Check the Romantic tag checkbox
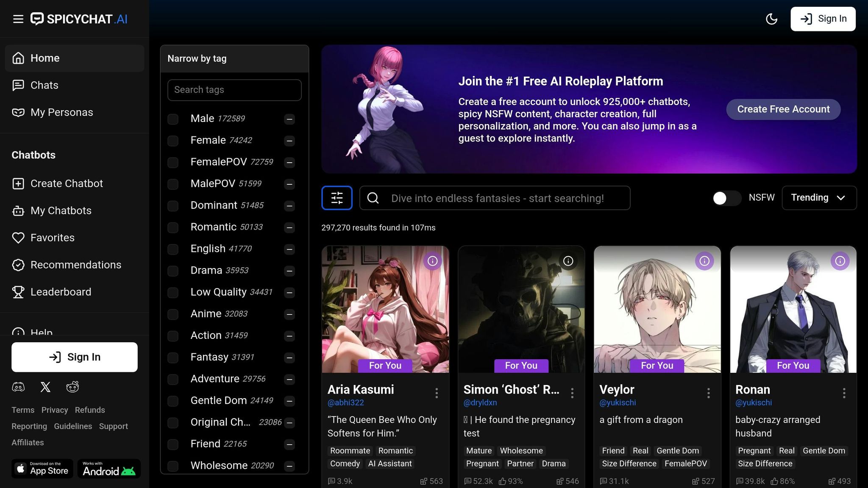Screen dimensions: 868x488 [173, 227]
